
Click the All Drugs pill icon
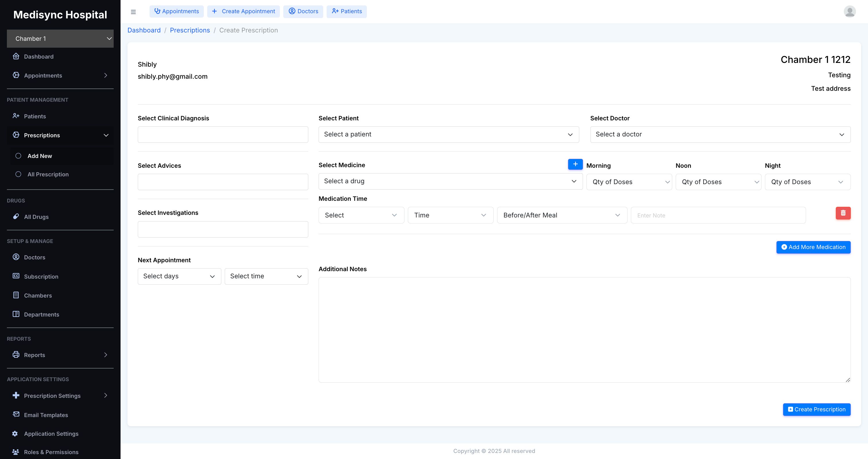tap(16, 217)
